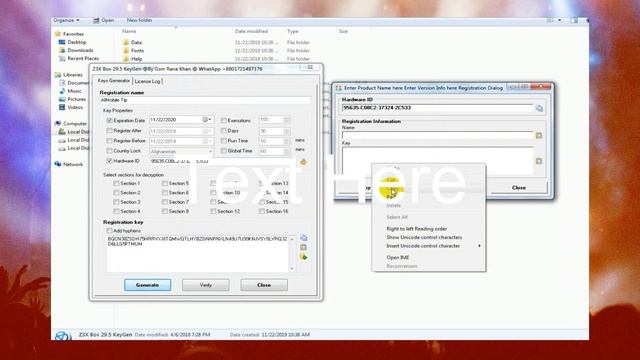Copy the generated registration key with the copy icon
Viewport: 640px width, 360px height.
pyautogui.click(x=304, y=238)
